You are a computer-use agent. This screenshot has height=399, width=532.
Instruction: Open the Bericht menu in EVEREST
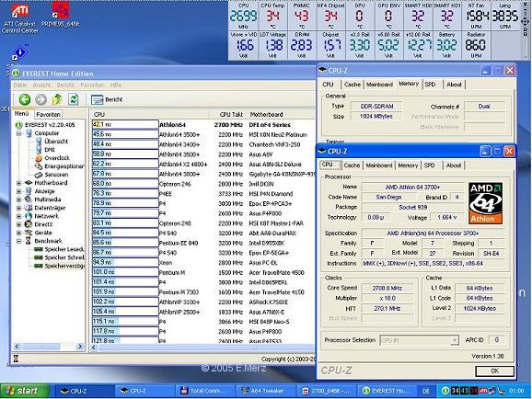pyautogui.click(x=65, y=85)
